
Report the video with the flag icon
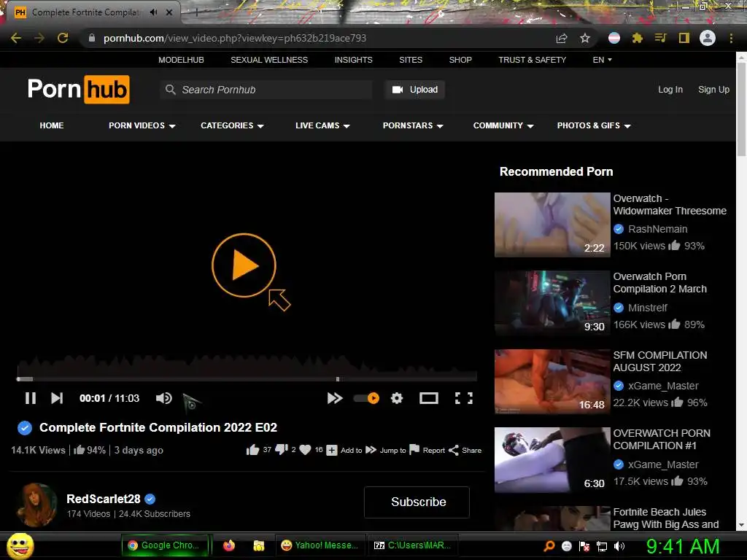point(414,449)
